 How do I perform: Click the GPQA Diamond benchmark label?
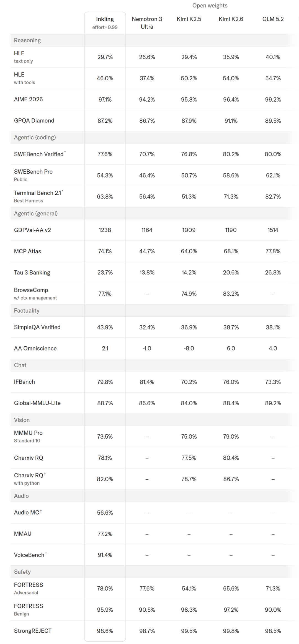coord(34,120)
